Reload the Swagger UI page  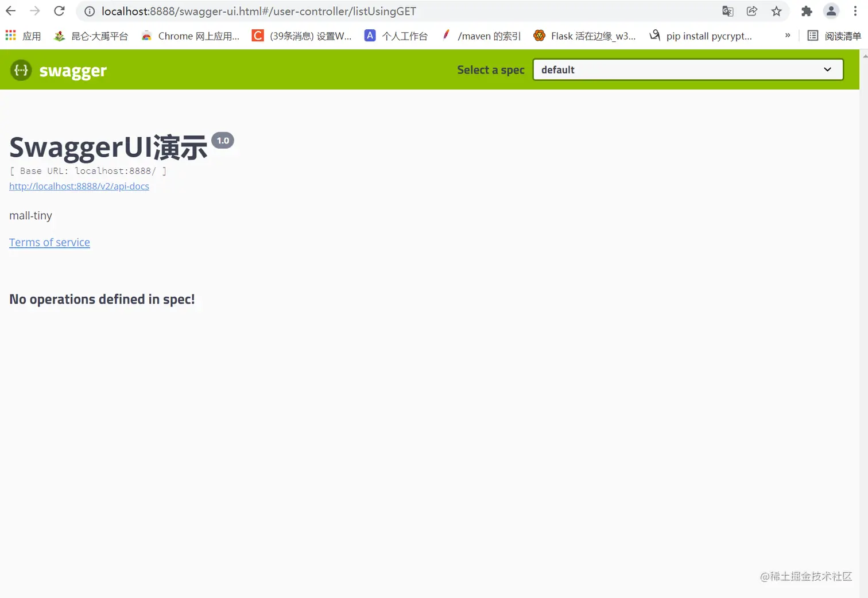[59, 11]
